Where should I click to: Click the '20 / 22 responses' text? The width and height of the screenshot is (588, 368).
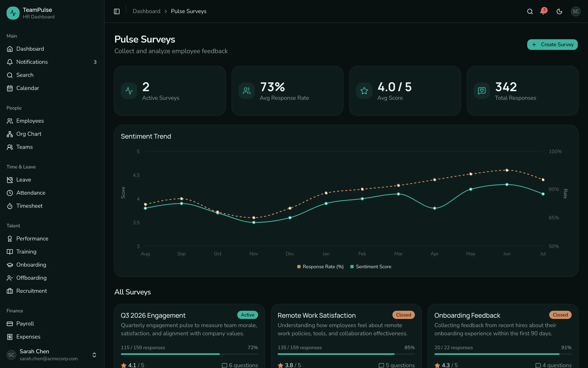point(454,348)
